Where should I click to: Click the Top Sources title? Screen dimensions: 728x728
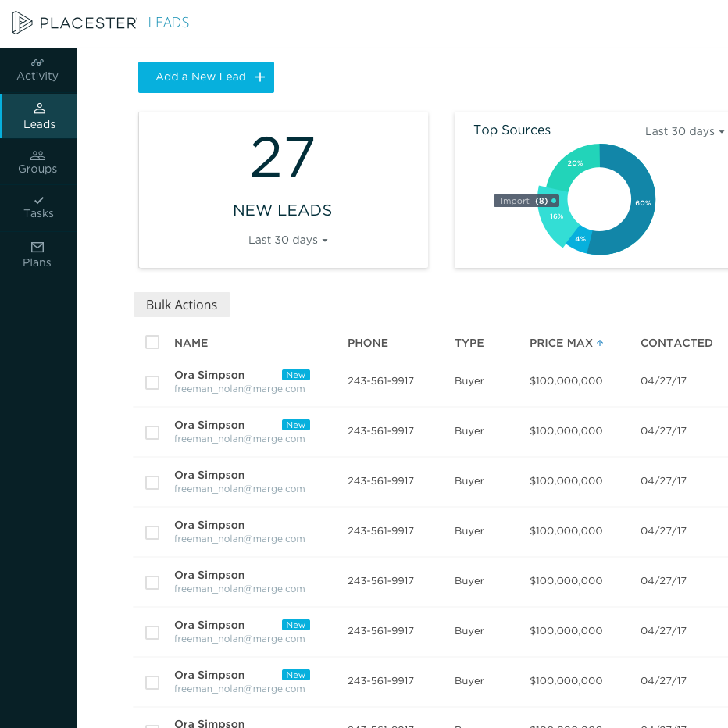pos(512,130)
